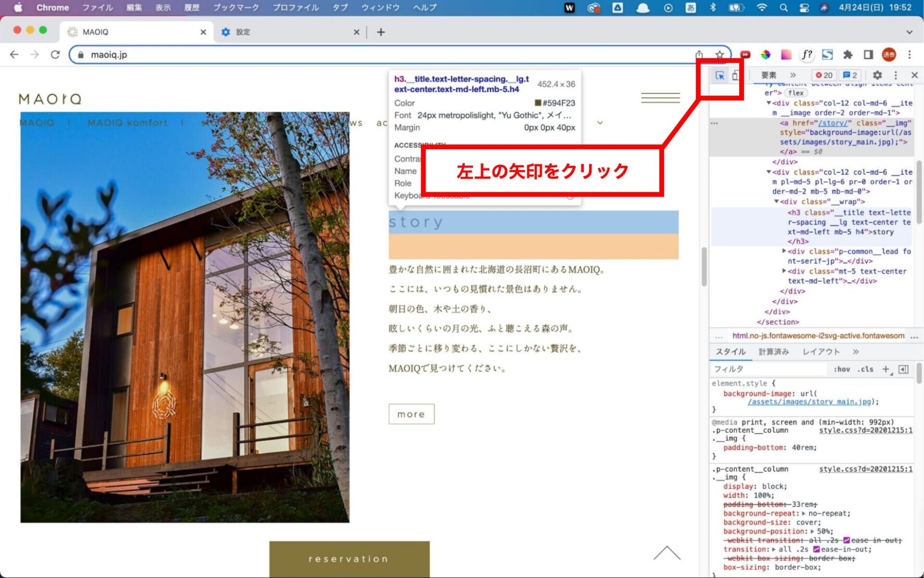Image resolution: width=924 pixels, height=578 pixels.
Task: Click the red 20 errors badge
Action: pos(824,75)
